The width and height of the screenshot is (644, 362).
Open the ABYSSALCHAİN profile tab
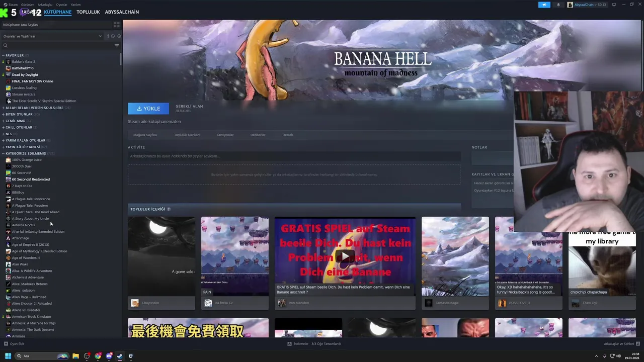coord(122,12)
